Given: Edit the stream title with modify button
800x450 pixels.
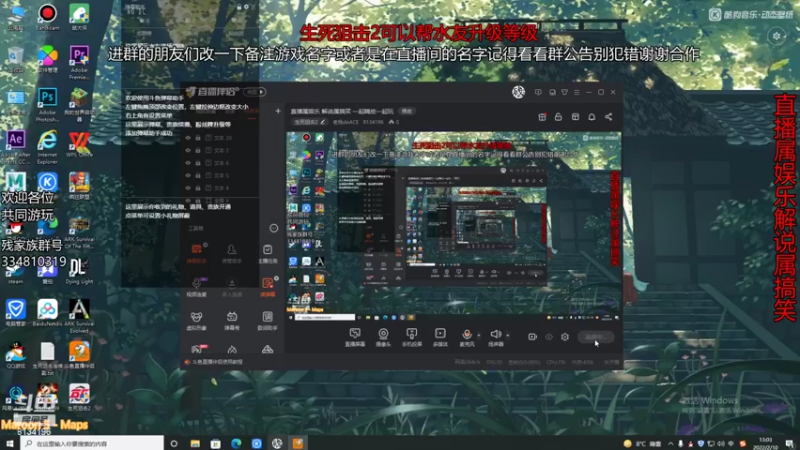Looking at the screenshot, I should [406, 111].
